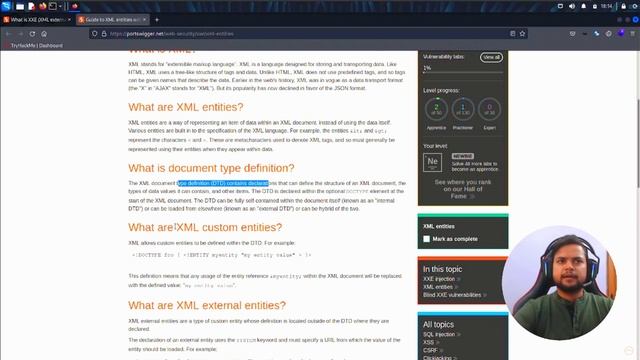Image resolution: width=640 pixels, height=360 pixels.
Task: Go forward in browser history
Action: coord(20,34)
